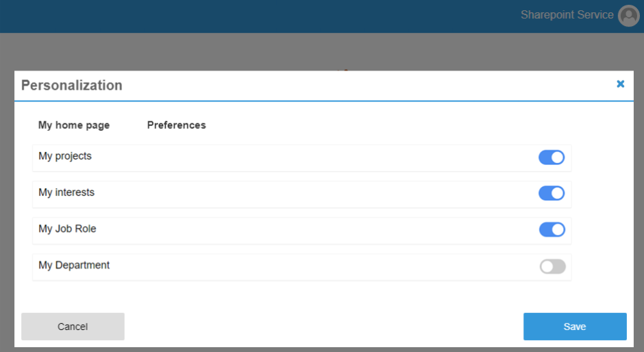
Task: Open the Preferences tab
Action: [176, 125]
